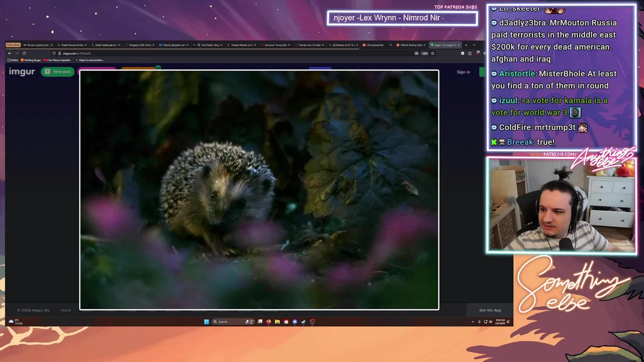Screen dimensions: 644x362
Task: Switch to the 'Tina Peters' lawyer' tab
Action: (x=208, y=45)
